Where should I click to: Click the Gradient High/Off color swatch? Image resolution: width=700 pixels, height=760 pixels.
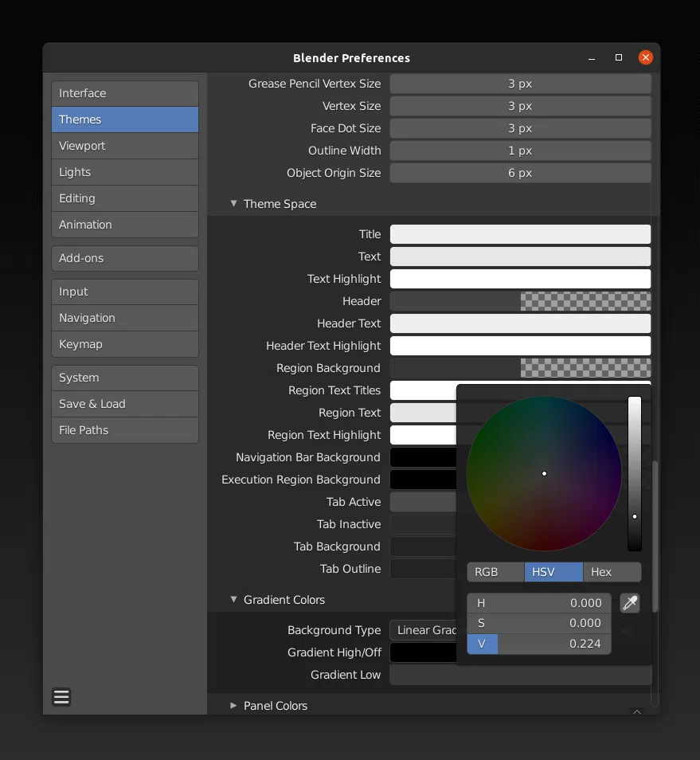[x=423, y=652]
